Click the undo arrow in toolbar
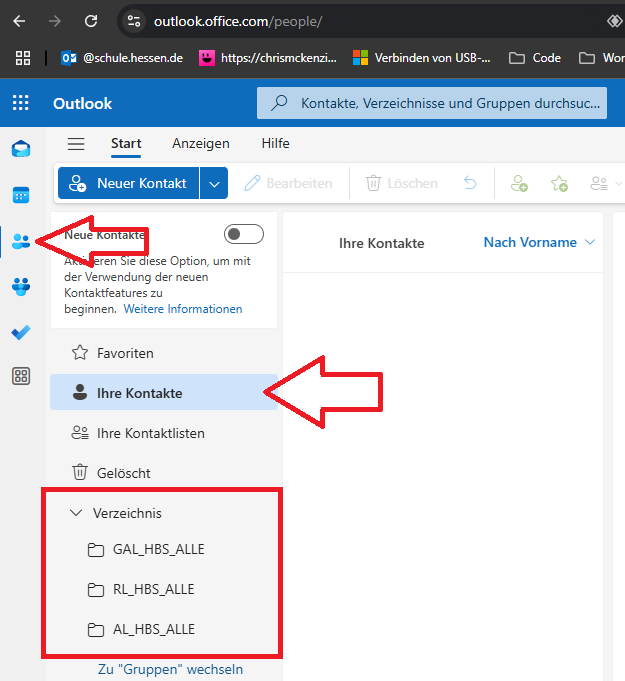625x681 pixels. pos(470,183)
